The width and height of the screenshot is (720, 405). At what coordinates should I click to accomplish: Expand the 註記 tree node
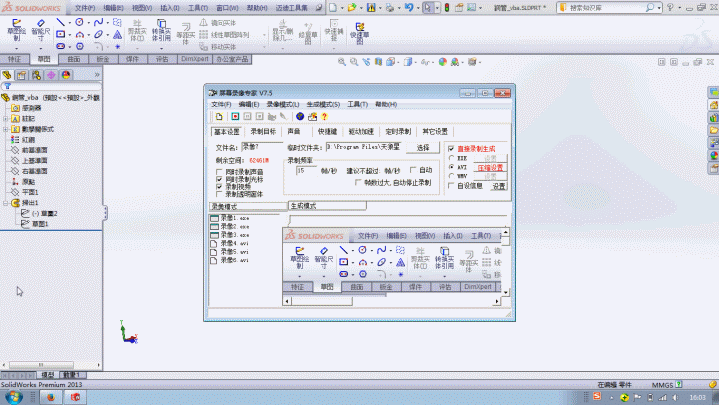[6, 118]
